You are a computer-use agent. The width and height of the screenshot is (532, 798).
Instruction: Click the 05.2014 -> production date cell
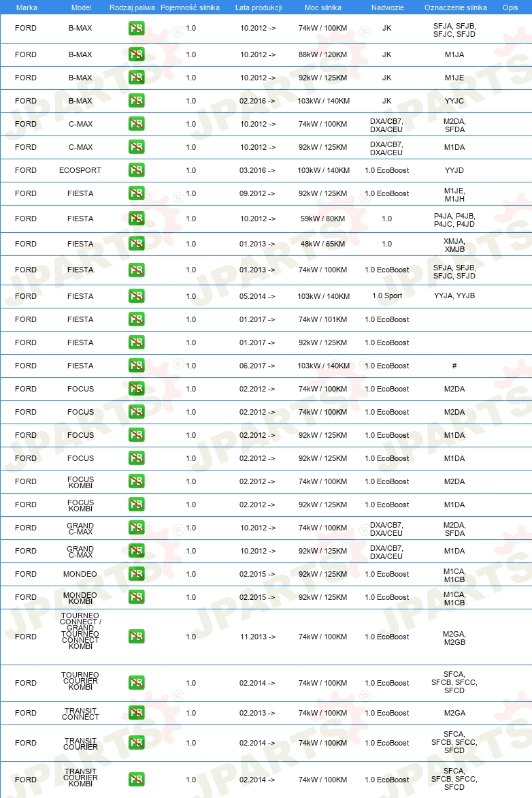(x=257, y=296)
